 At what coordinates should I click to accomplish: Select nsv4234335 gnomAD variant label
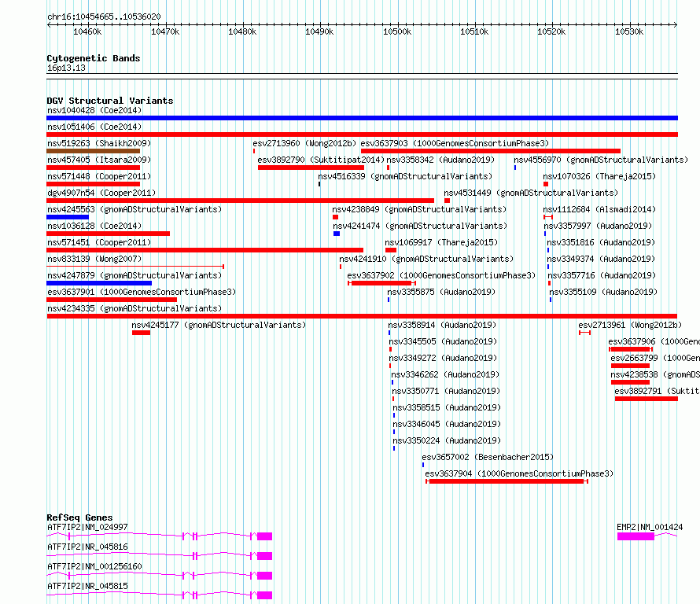point(134,308)
